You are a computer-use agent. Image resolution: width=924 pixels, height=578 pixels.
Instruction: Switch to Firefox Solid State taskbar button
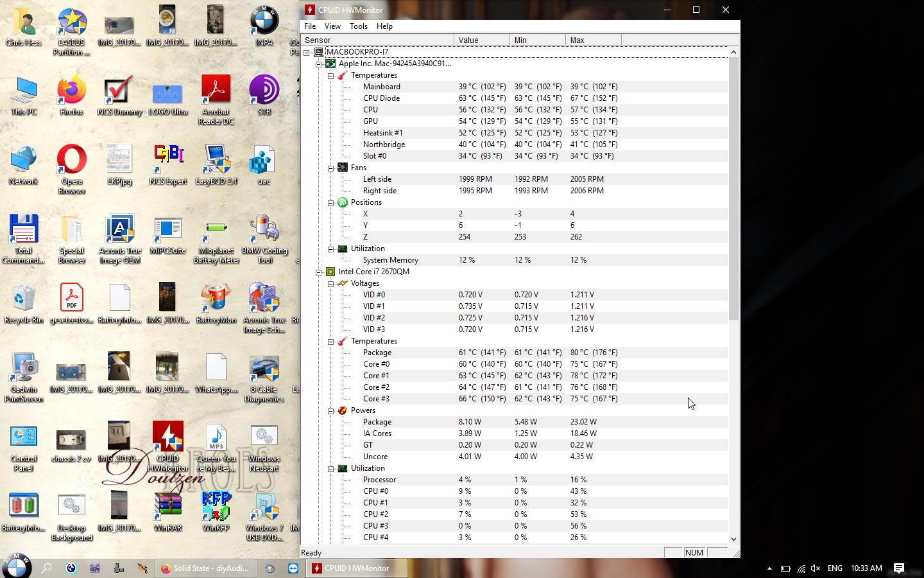click(x=206, y=568)
